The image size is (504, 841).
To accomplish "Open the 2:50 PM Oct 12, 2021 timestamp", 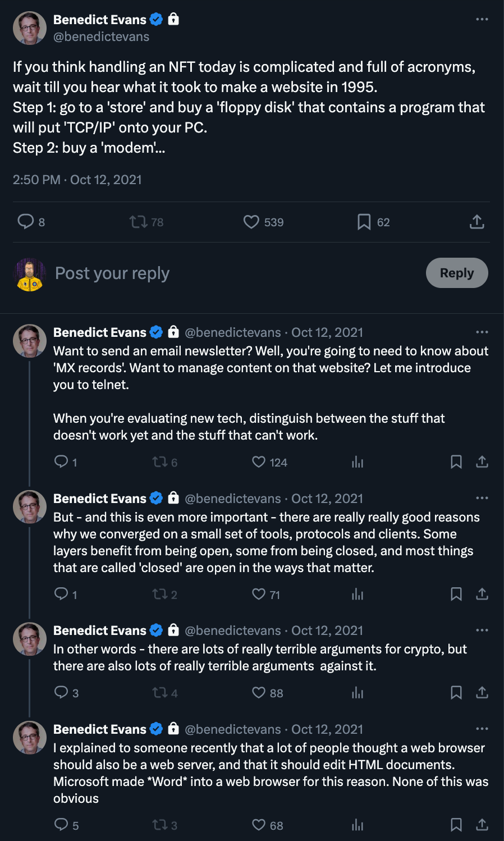I will (77, 180).
